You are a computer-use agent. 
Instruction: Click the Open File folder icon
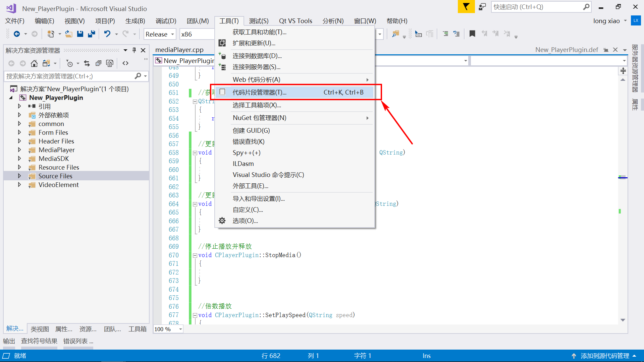(68, 34)
